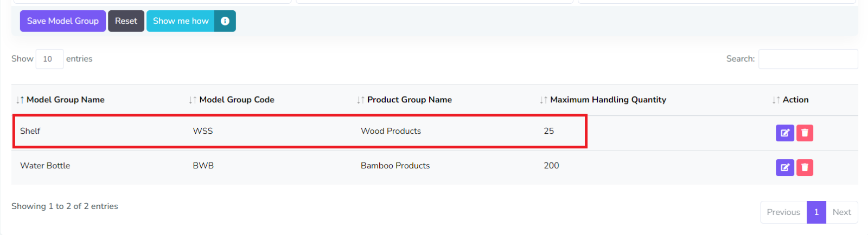Delete the Water Bottle model group row

(x=805, y=167)
